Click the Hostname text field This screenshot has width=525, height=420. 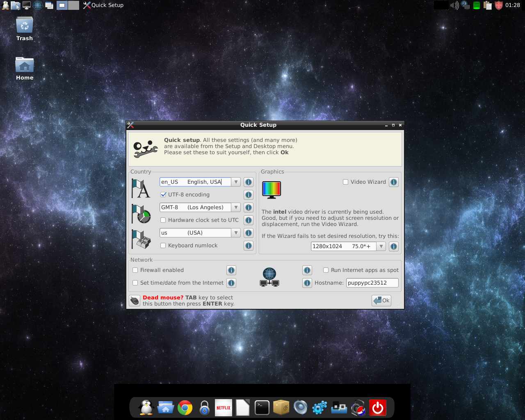(372, 283)
